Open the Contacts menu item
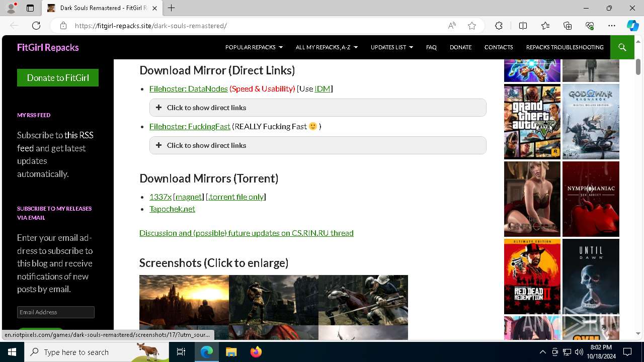 point(499,47)
